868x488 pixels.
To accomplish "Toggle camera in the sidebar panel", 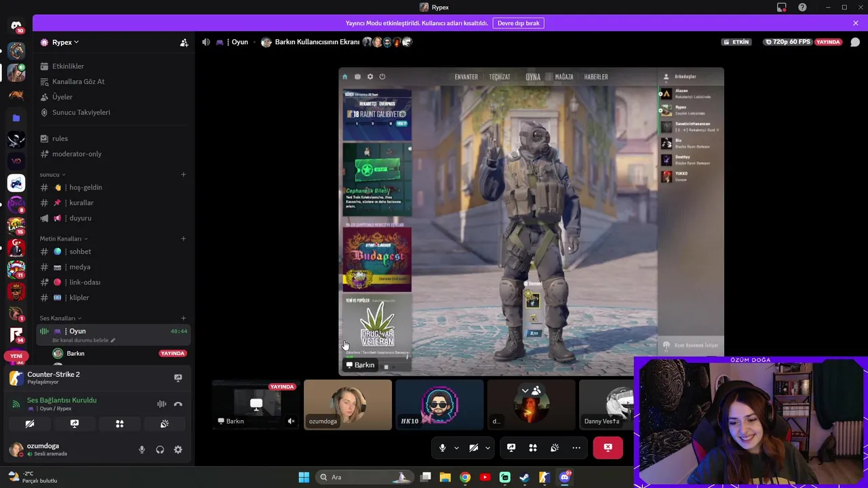I will [x=30, y=424].
